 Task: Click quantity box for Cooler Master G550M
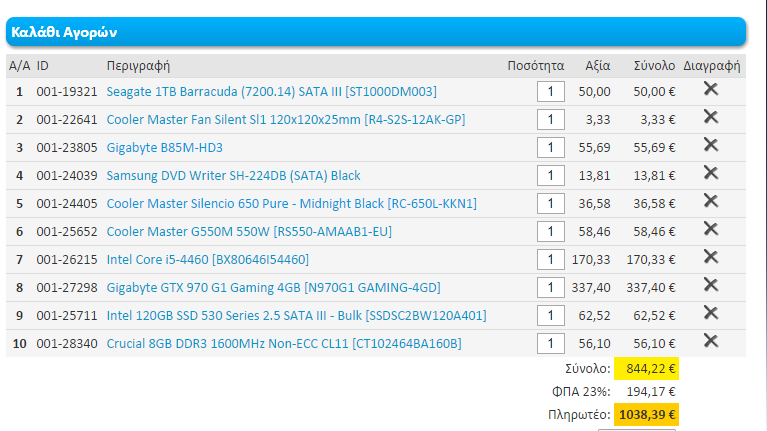551,231
